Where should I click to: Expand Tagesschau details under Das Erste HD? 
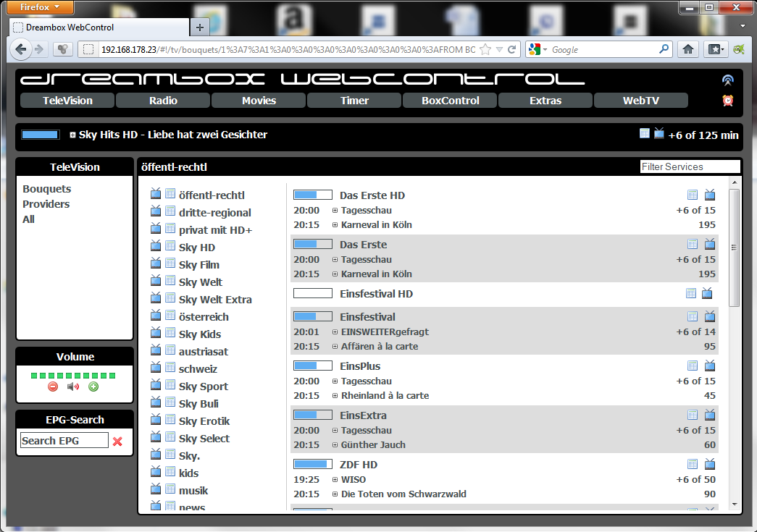tap(335, 211)
